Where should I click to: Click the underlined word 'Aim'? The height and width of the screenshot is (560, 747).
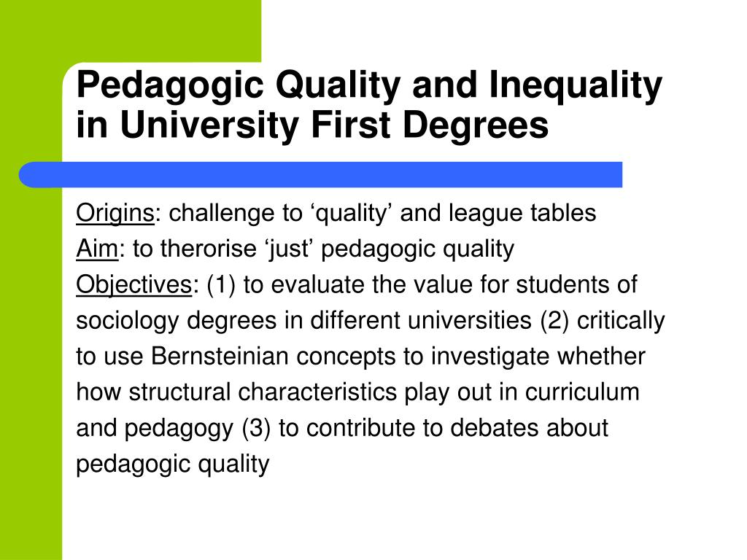point(97,249)
